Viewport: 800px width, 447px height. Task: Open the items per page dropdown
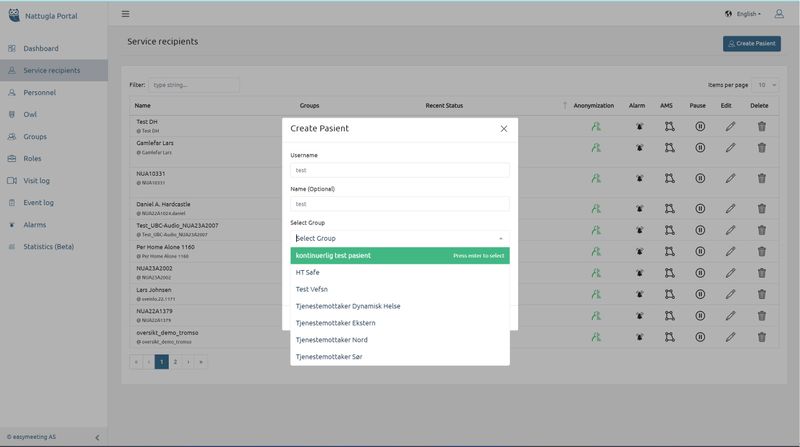tap(767, 86)
